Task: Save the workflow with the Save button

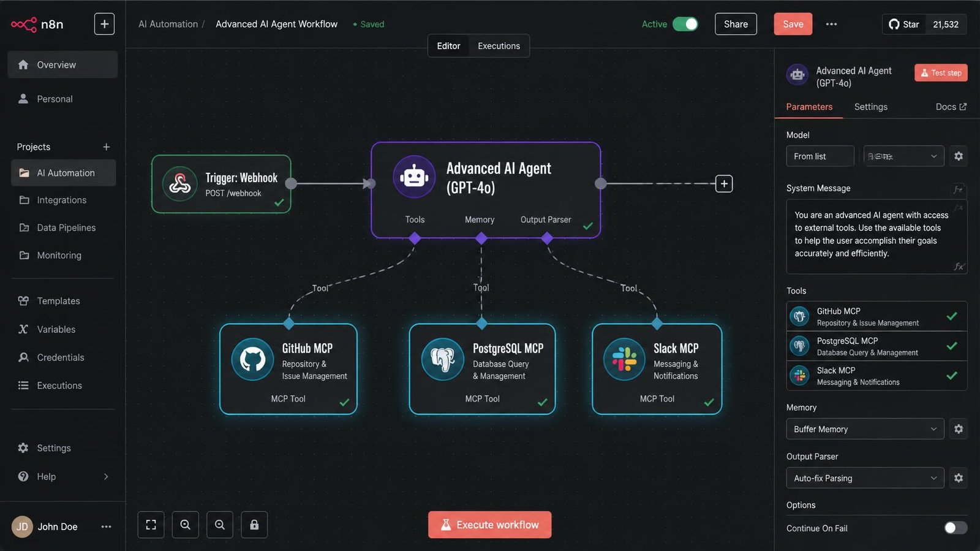Action: pyautogui.click(x=793, y=24)
